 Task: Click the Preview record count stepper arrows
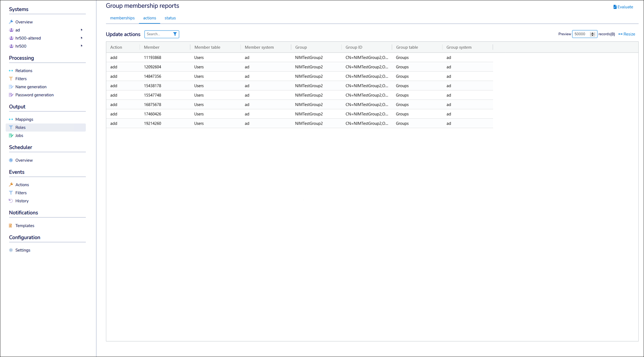[x=593, y=34]
